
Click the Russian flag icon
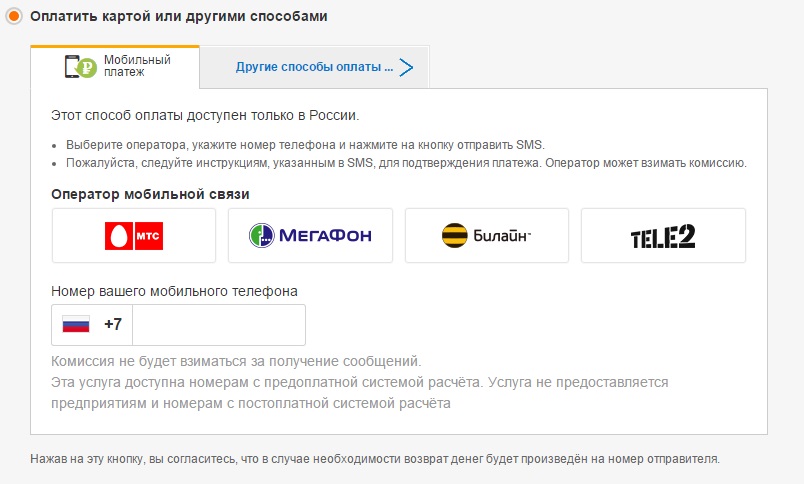tap(76, 324)
